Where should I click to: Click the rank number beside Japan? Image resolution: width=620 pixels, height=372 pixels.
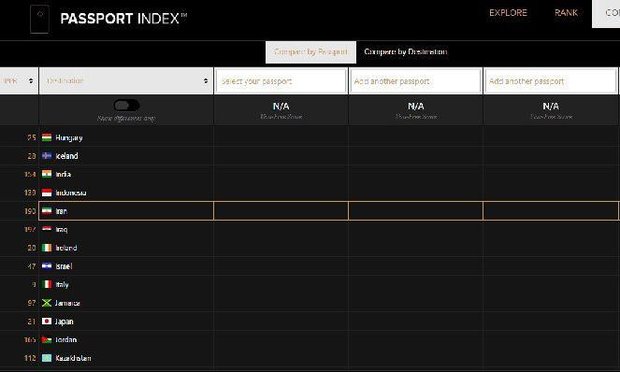[x=32, y=321]
